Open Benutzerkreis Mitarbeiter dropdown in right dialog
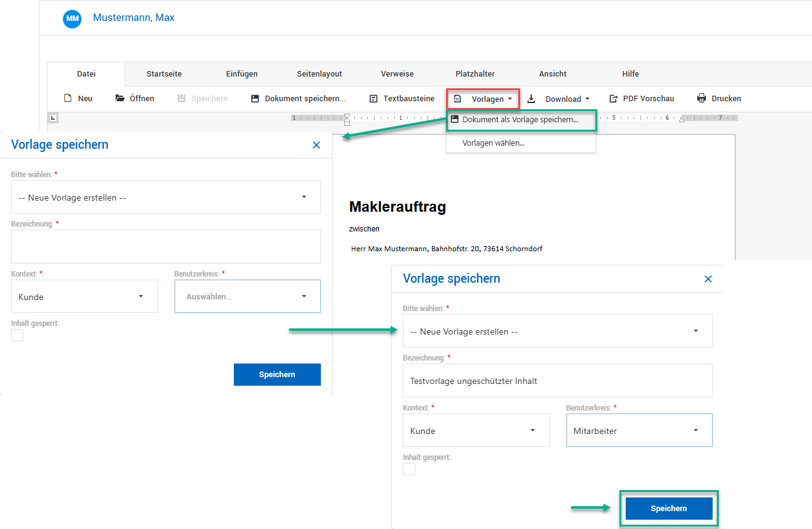Screen dimensions: 812x529 [639, 430]
